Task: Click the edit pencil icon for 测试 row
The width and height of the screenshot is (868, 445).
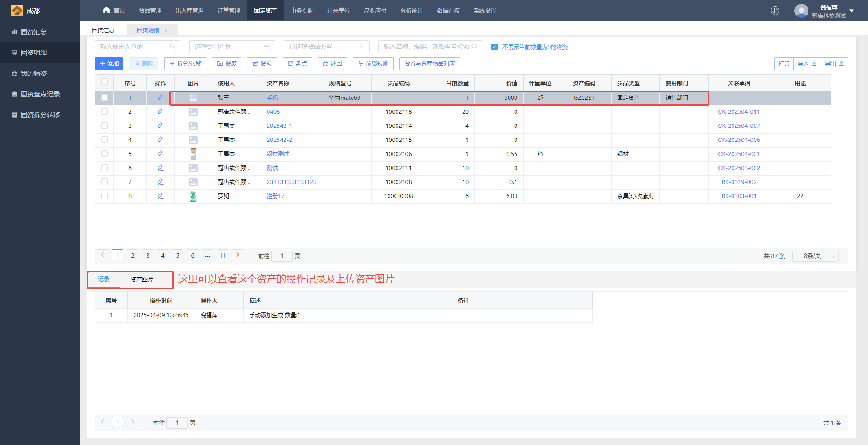Action: tap(160, 168)
